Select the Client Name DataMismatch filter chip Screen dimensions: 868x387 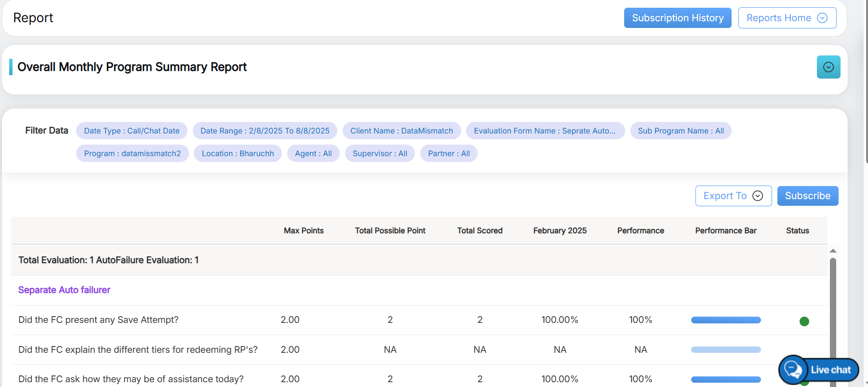[x=401, y=131]
